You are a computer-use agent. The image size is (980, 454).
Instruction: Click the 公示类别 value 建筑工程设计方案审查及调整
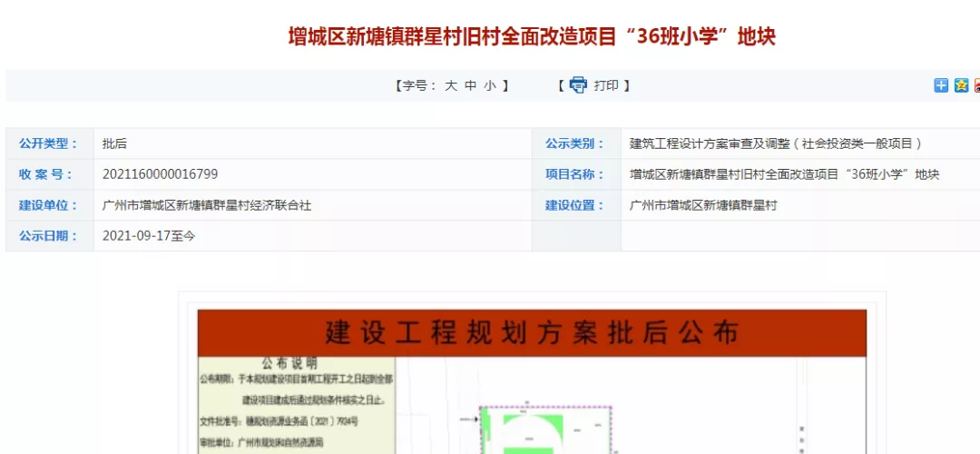[x=776, y=143]
